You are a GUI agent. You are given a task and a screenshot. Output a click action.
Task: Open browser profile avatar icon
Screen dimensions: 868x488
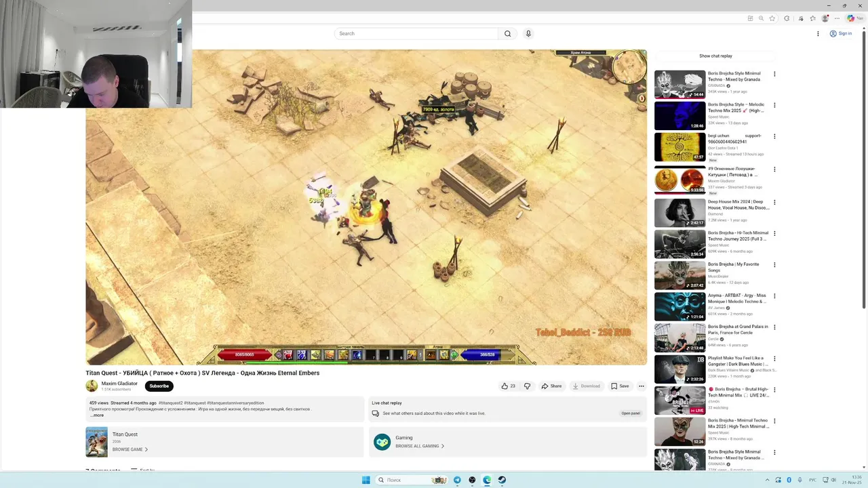(x=825, y=18)
